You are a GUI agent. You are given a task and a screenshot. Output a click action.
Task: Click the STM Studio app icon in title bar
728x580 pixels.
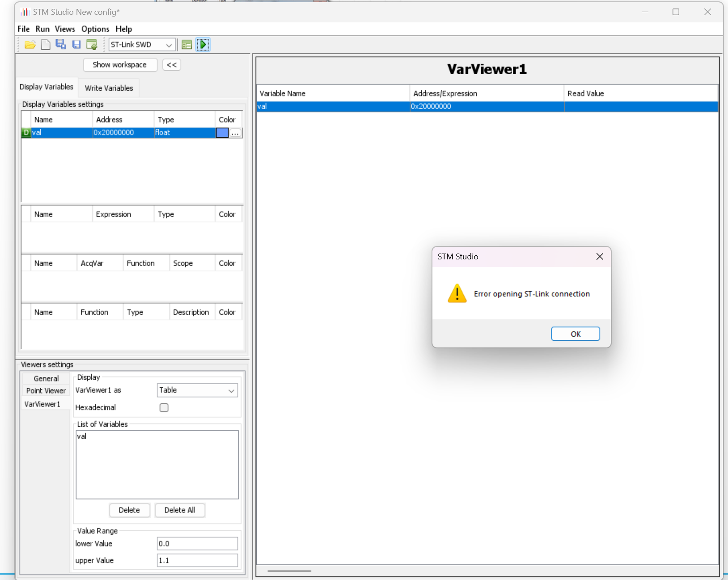pyautogui.click(x=25, y=12)
